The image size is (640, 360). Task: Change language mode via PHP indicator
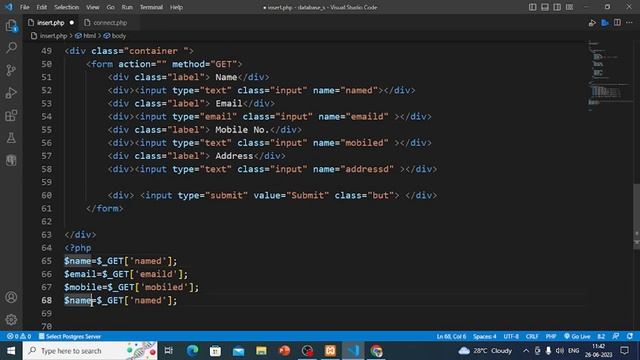(x=551, y=336)
